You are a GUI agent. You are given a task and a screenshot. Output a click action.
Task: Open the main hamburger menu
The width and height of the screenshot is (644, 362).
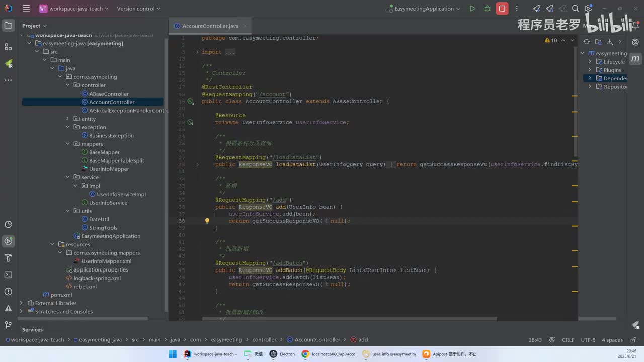pos(26,9)
